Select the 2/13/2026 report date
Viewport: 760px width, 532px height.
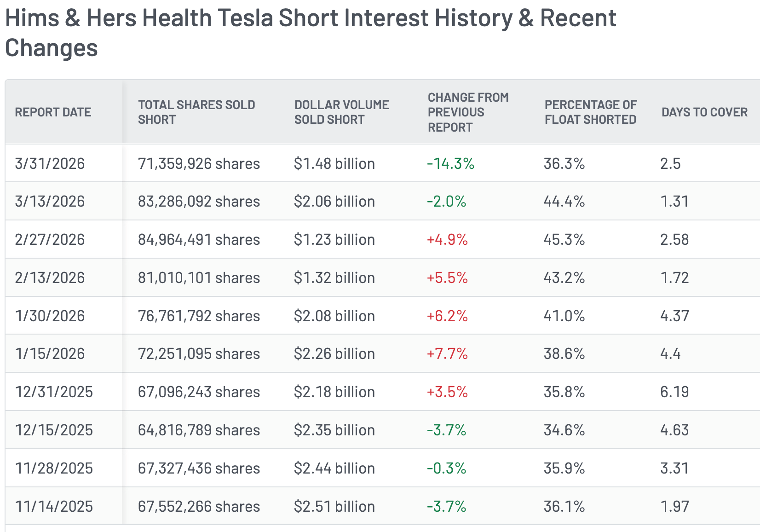(x=50, y=278)
